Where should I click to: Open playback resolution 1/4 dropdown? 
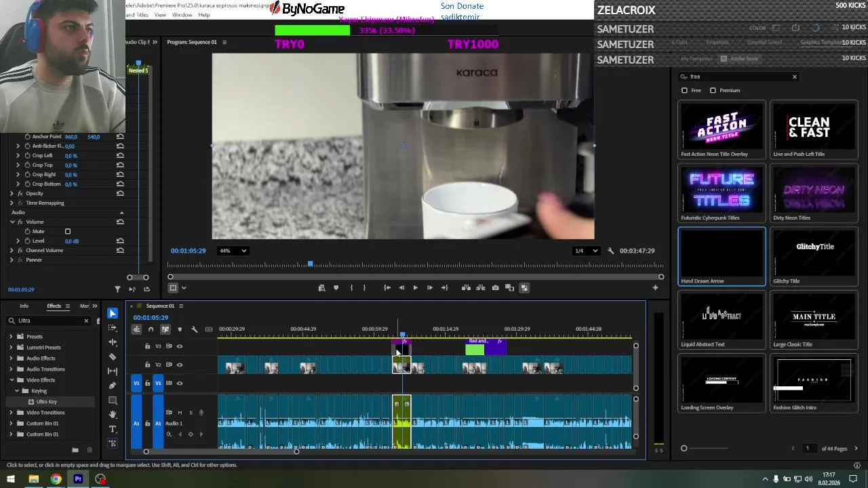coord(586,251)
